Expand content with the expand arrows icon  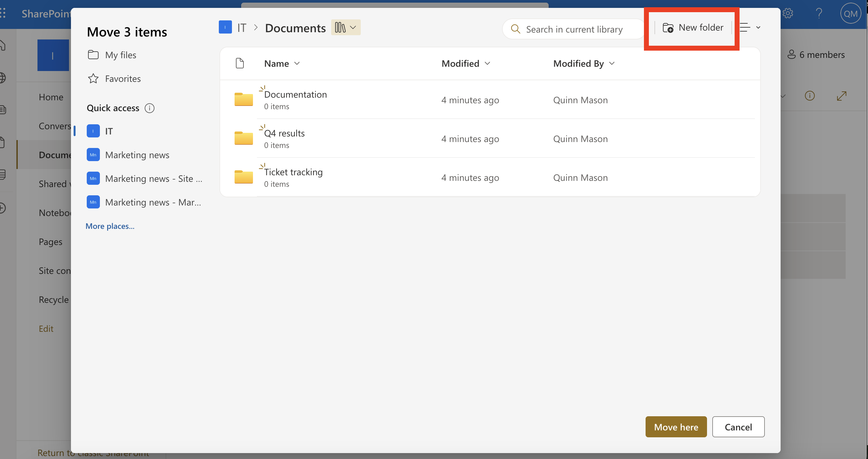(841, 96)
